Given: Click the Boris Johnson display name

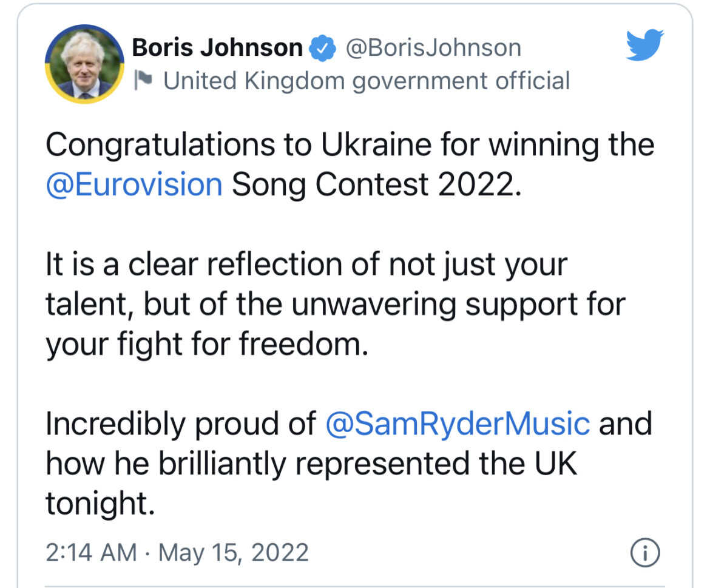Looking at the screenshot, I should (217, 47).
